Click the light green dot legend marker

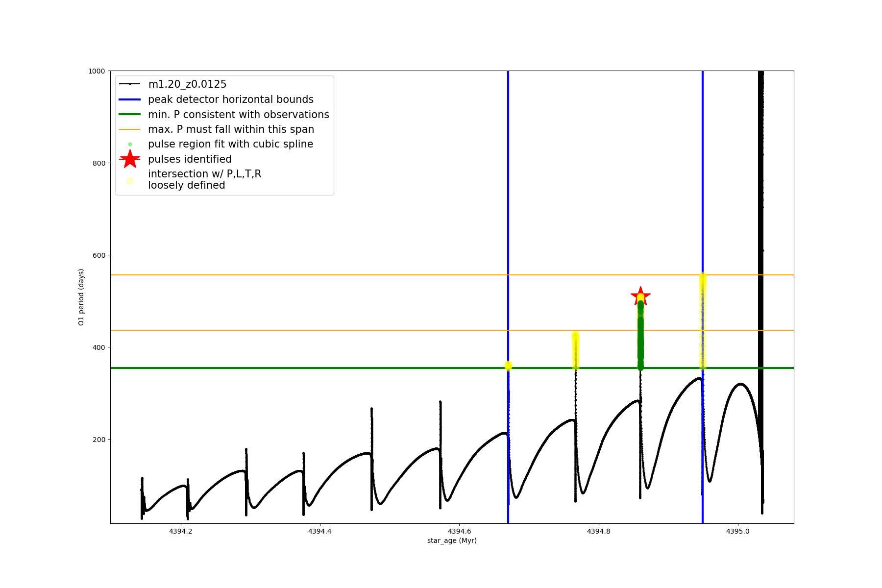tap(130, 145)
